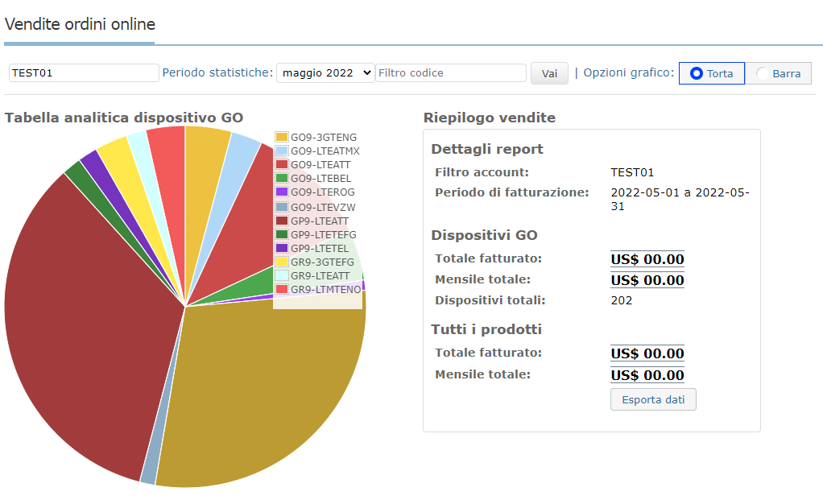Click the Esporta dati button
823x504 pixels.
point(653,399)
